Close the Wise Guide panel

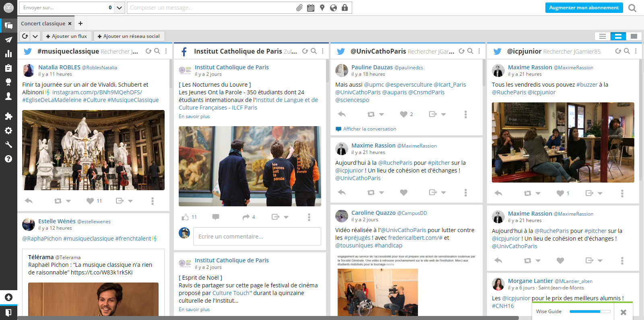tap(623, 312)
